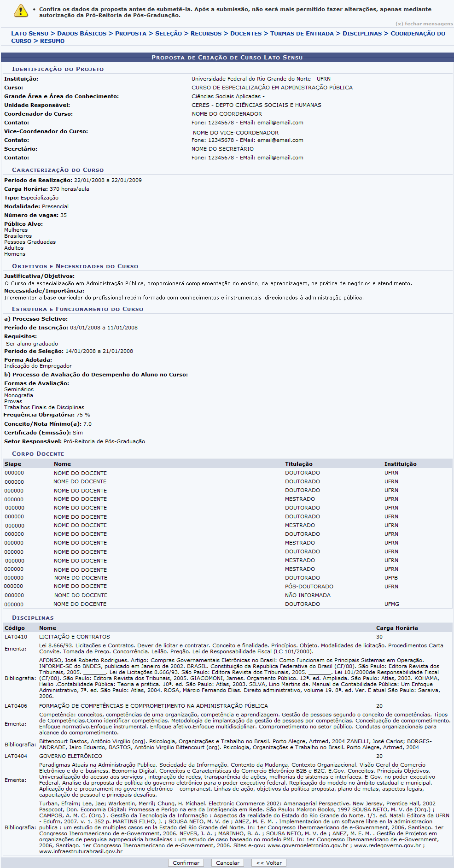Click the Proposta de Criação title bar

tap(227, 58)
